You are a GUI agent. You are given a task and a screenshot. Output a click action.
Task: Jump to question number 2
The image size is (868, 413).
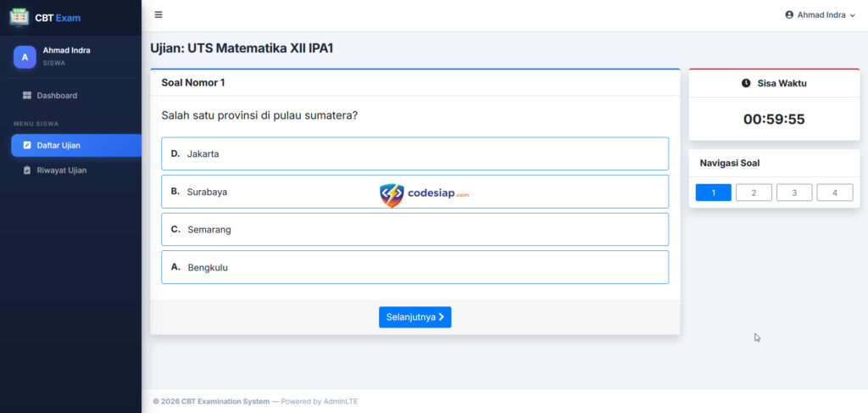(754, 193)
